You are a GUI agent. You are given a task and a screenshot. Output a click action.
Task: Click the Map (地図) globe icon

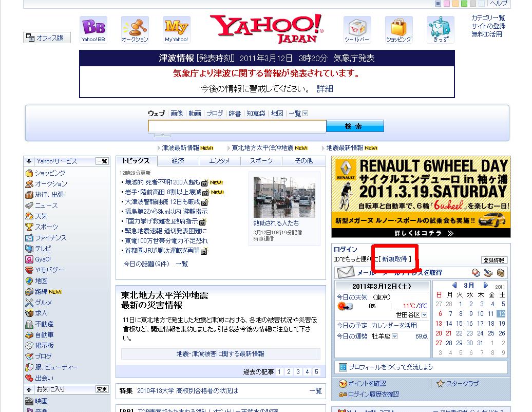point(29,281)
